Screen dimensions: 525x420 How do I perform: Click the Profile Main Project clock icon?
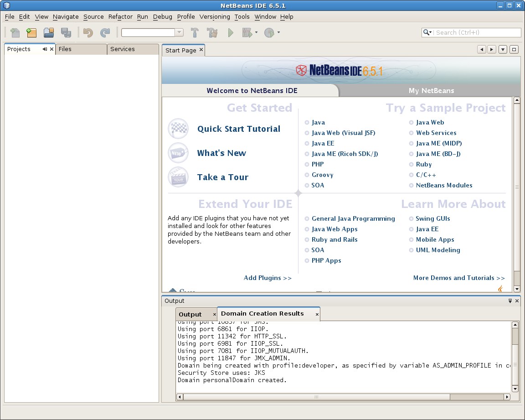[269, 32]
